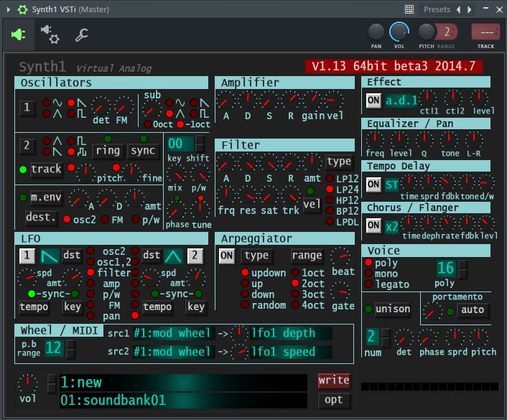Viewport: 507px width, 420px height.
Task: Open the wrench VST wrapper settings
Action: coord(82,35)
